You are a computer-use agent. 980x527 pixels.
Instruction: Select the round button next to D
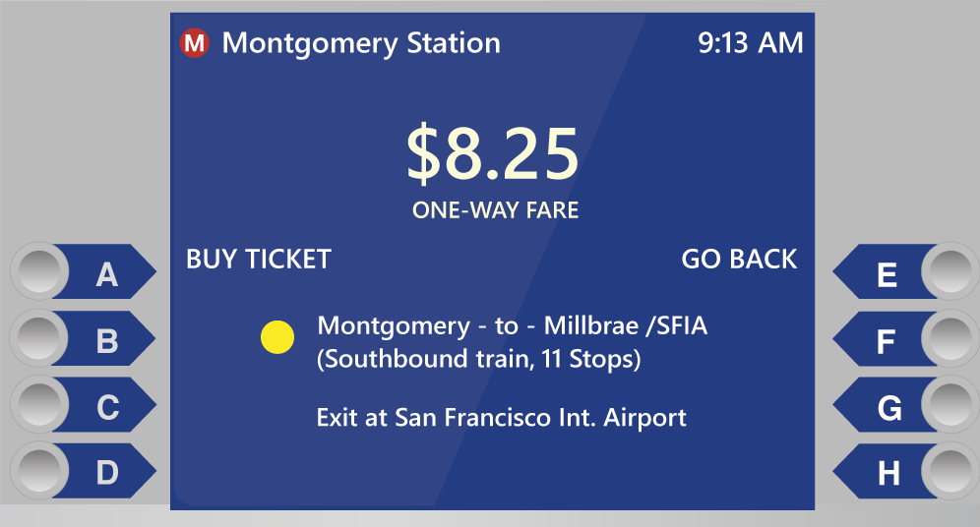click(39, 471)
